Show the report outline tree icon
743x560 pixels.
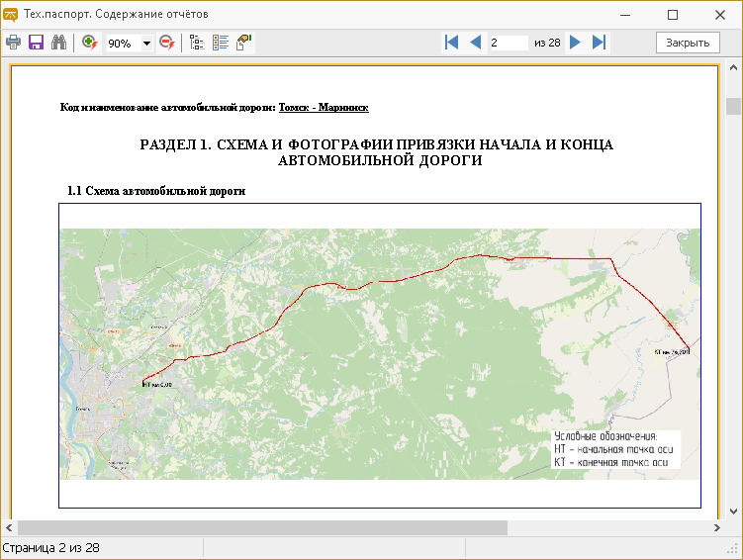(196, 43)
